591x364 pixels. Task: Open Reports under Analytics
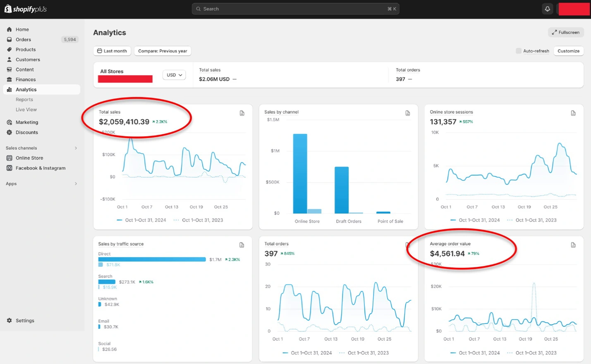24,100
